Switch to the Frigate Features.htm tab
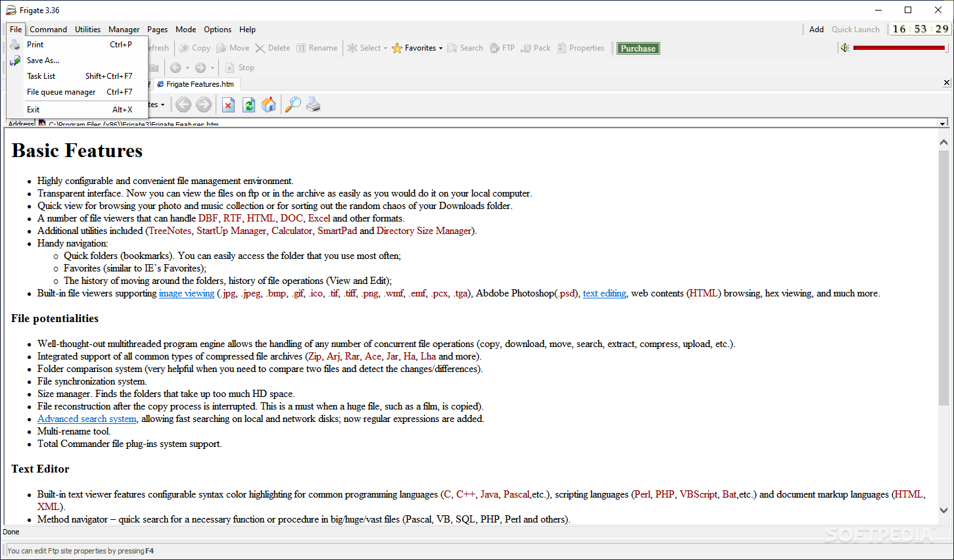The height and width of the screenshot is (560, 954). (196, 84)
